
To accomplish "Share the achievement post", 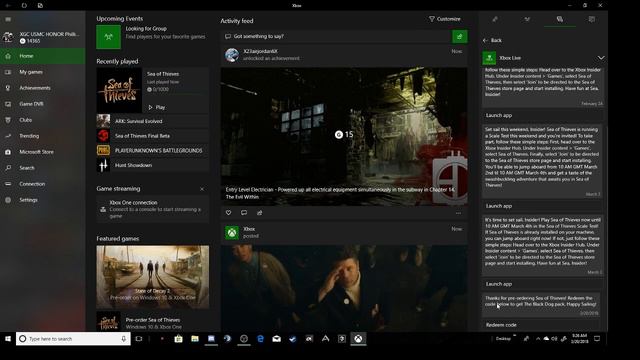I will 260,213.
